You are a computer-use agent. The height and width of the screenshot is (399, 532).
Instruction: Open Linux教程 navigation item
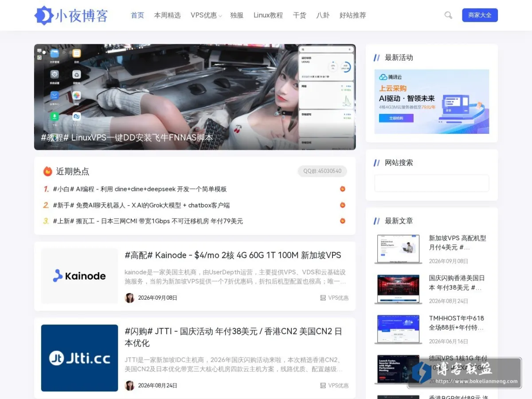268,15
